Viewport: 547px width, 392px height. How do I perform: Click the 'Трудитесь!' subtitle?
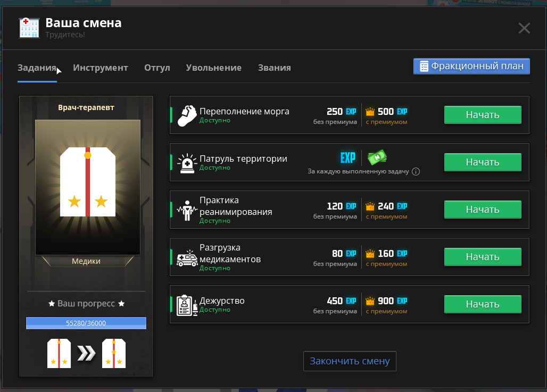coord(65,35)
